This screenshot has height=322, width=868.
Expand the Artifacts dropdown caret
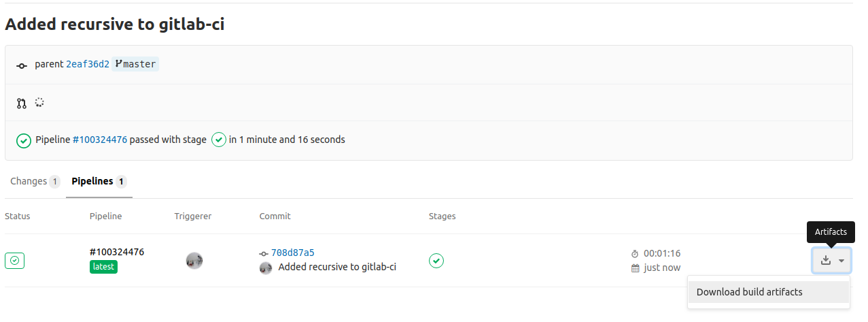841,260
